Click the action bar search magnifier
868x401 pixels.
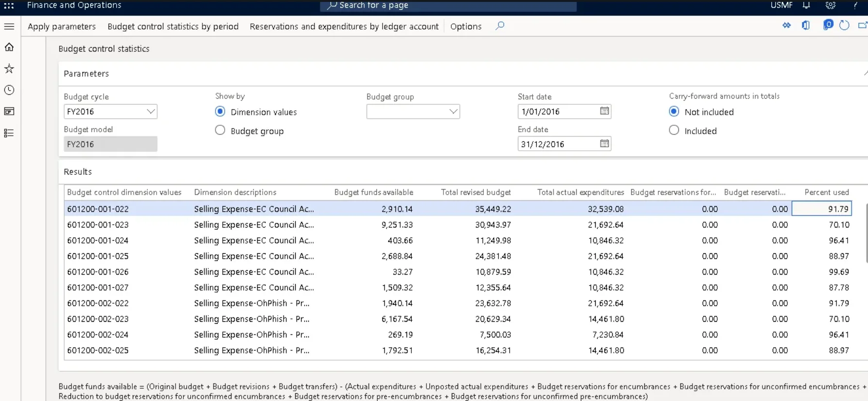coord(500,26)
